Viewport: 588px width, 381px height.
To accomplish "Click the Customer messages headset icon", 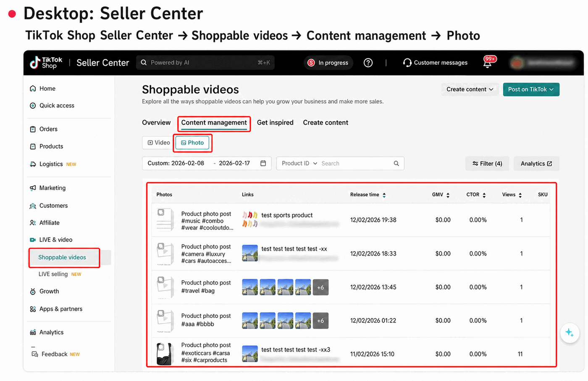I will click(x=407, y=63).
